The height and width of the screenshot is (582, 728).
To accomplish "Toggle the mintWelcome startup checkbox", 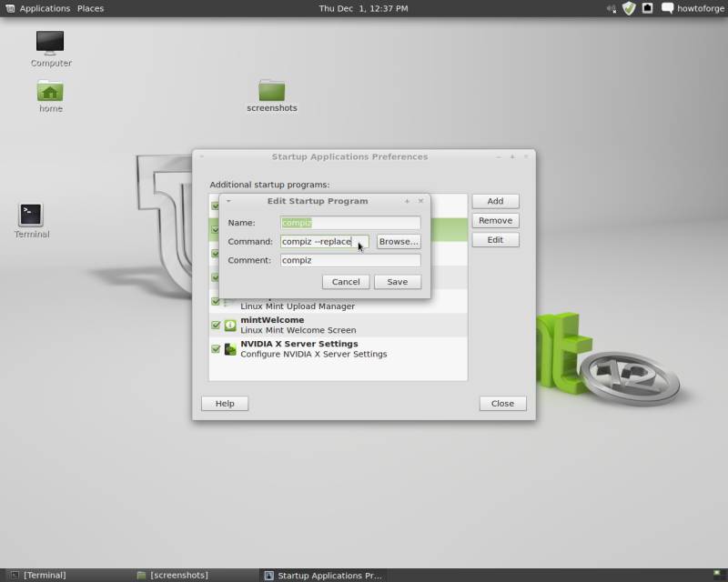I will coord(216,325).
